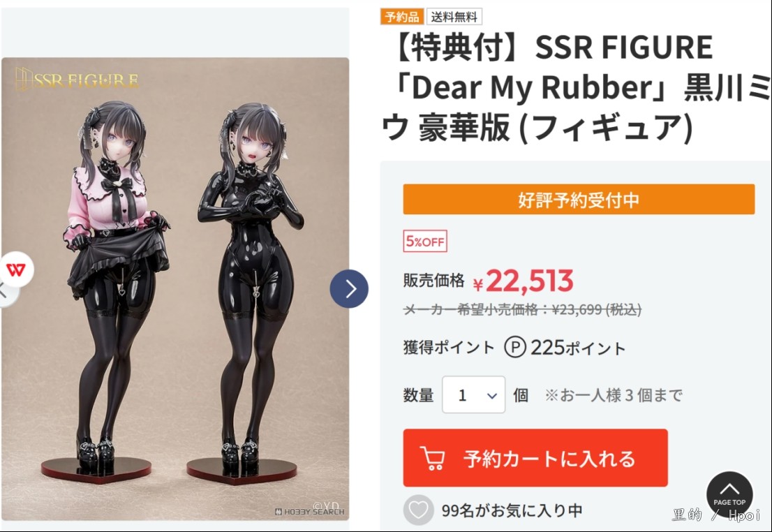Image resolution: width=772 pixels, height=532 pixels.
Task: Click the 送料無料 tag
Action: [454, 17]
